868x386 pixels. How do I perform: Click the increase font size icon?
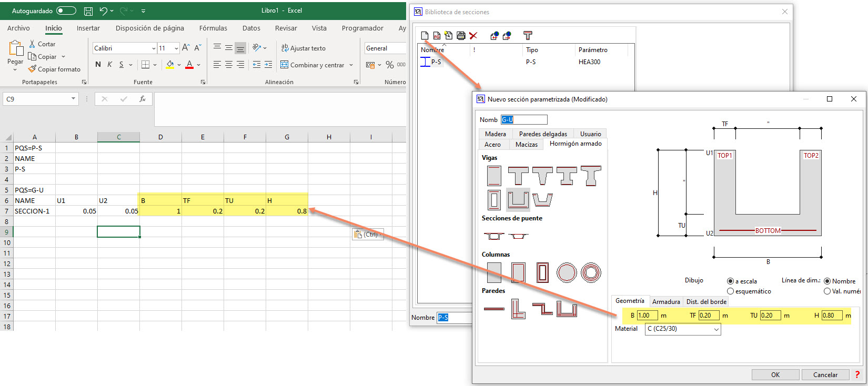[186, 48]
